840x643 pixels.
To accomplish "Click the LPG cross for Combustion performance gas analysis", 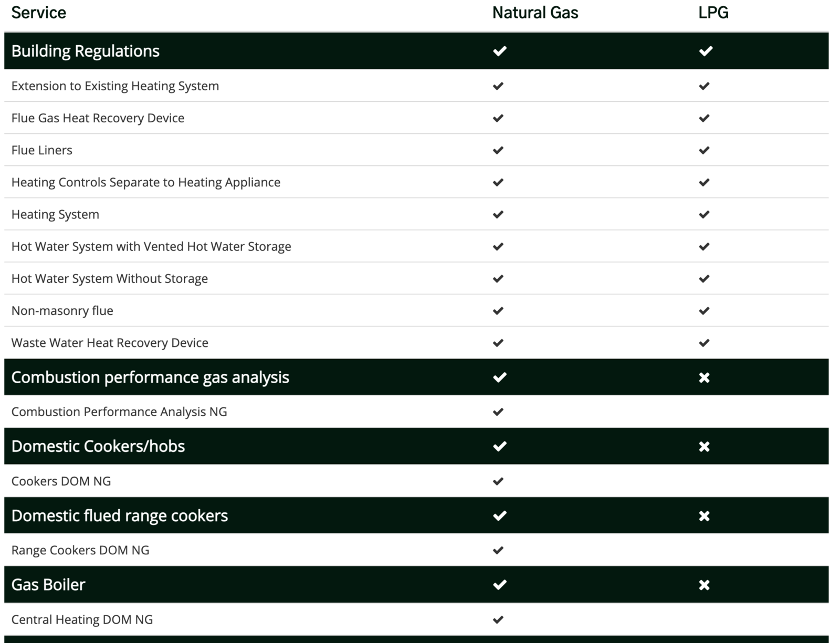I will click(x=704, y=377).
